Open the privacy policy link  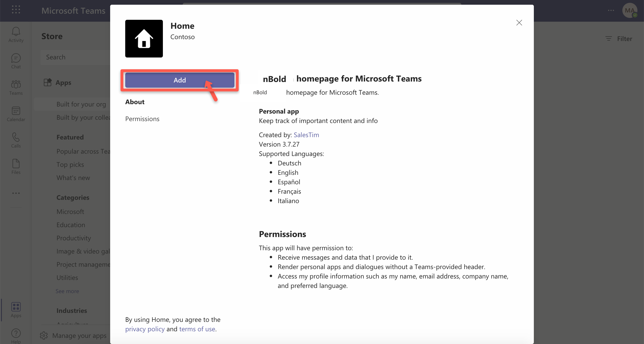point(145,329)
